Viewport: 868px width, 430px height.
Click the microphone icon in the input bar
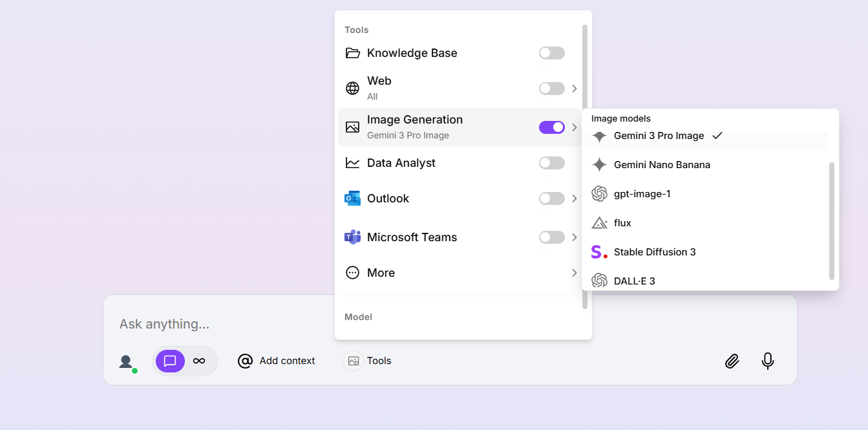[768, 361]
